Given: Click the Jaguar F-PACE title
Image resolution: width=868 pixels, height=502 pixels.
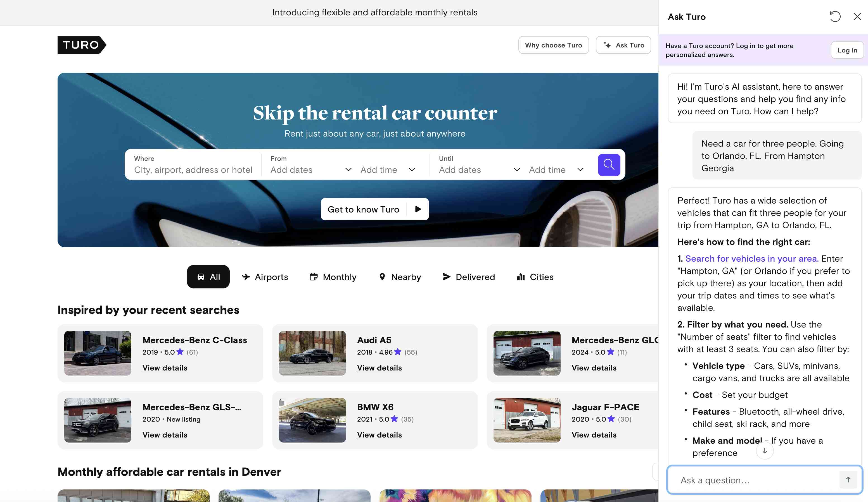Looking at the screenshot, I should tap(606, 407).
